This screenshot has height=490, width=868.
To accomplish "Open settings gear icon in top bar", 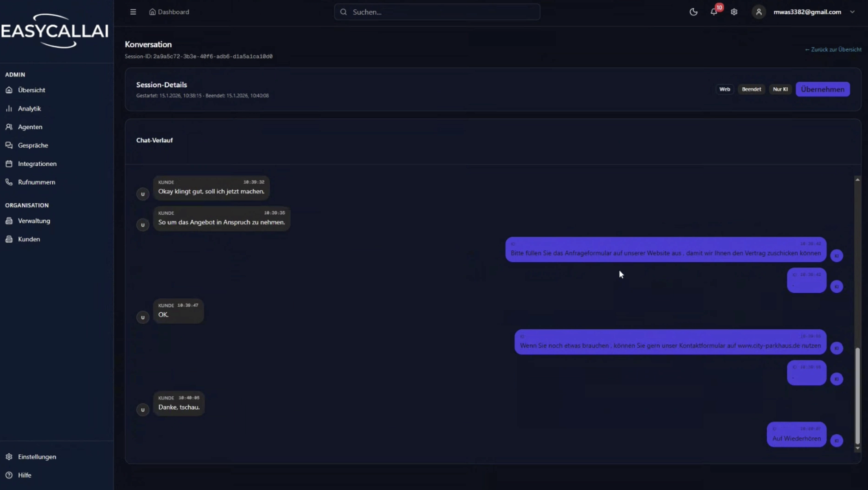I will pos(734,12).
